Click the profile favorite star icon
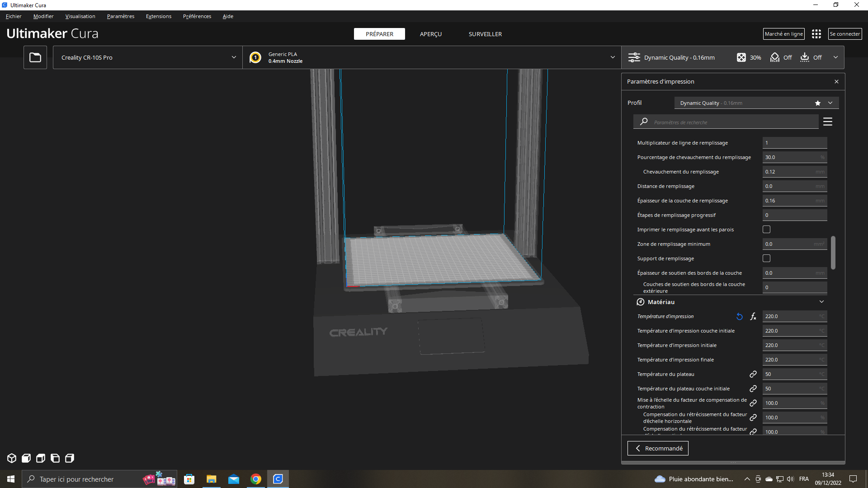This screenshot has height=488, width=868. coord(818,103)
